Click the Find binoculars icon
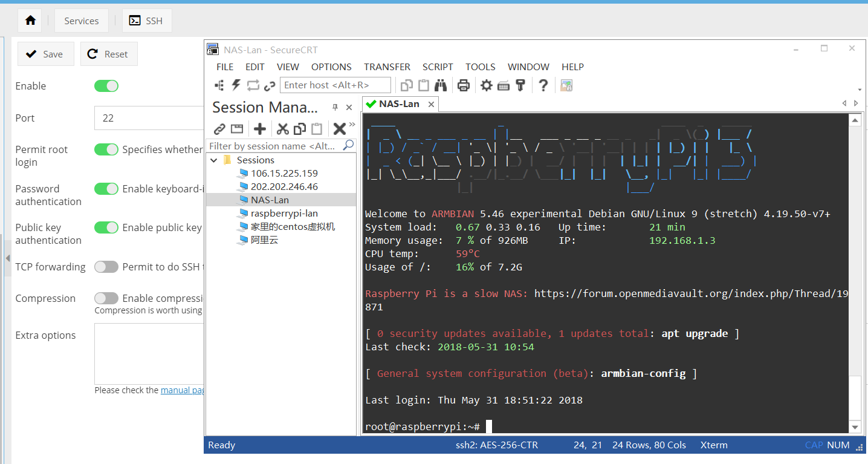Screen dimensions: 868x464 (x=440, y=85)
